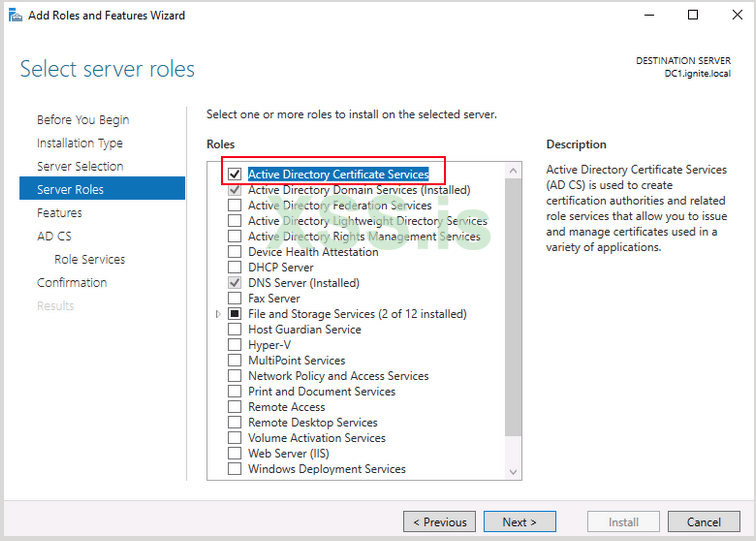
Task: Switch to the Role Services step
Action: (90, 260)
